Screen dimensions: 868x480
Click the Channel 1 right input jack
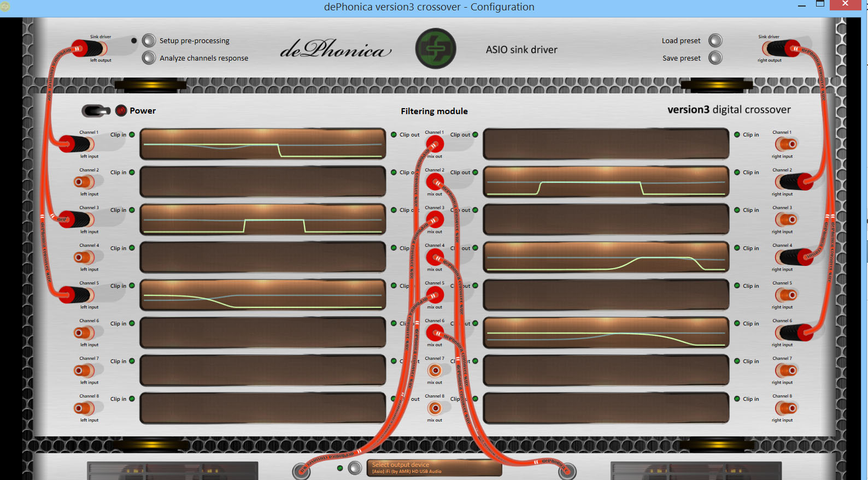pyautogui.click(x=787, y=144)
